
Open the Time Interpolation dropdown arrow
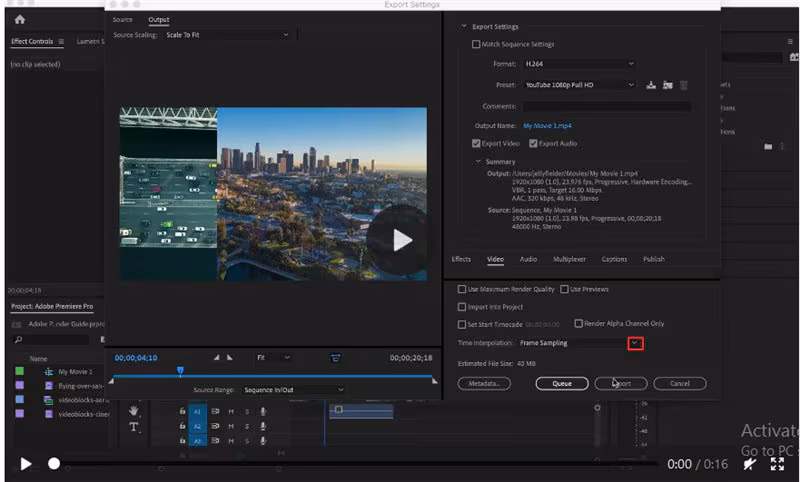(x=635, y=343)
